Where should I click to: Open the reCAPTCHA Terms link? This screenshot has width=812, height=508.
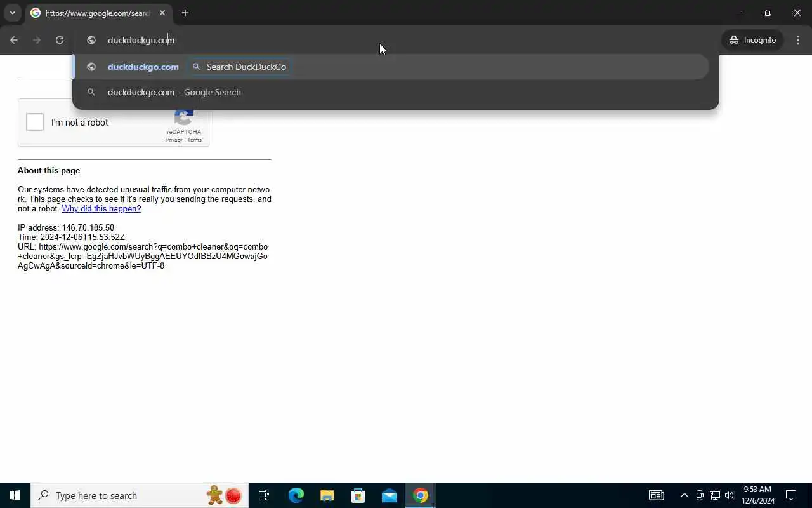[194, 140]
